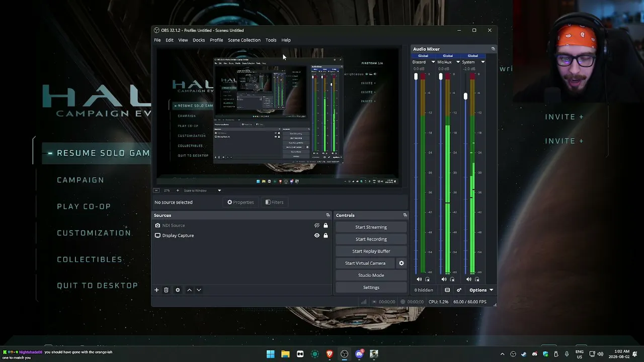
Task: Select the NDI Source row
Action: coord(242,226)
